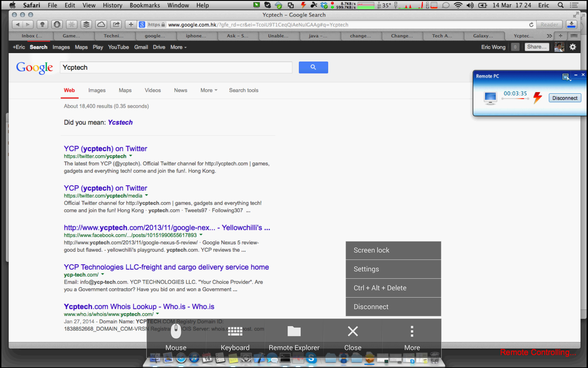Expand arrow next to ycp-tech.com URL
588x368 pixels.
tap(102, 274)
